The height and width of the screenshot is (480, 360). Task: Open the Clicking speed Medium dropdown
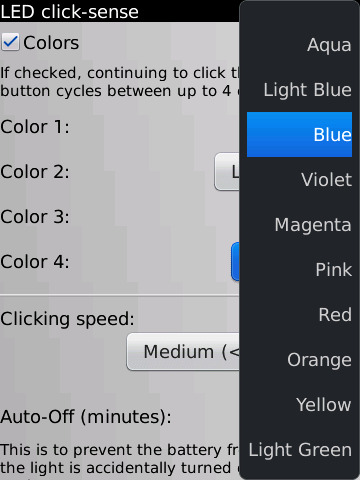pyautogui.click(x=183, y=352)
